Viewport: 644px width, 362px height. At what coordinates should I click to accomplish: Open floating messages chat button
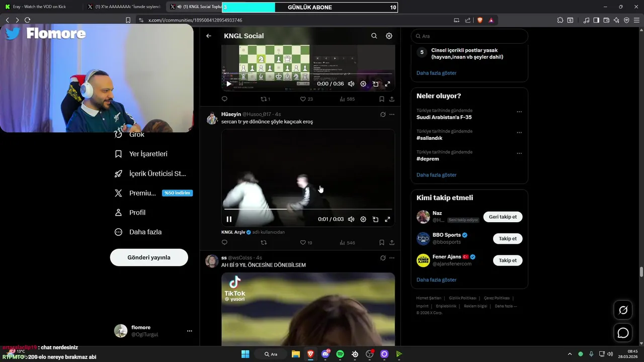623,333
